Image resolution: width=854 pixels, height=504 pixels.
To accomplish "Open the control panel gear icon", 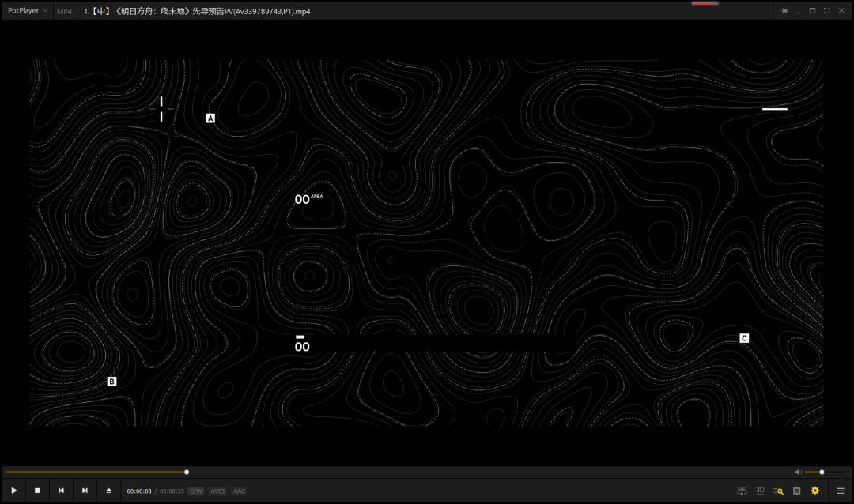I will coord(815,491).
